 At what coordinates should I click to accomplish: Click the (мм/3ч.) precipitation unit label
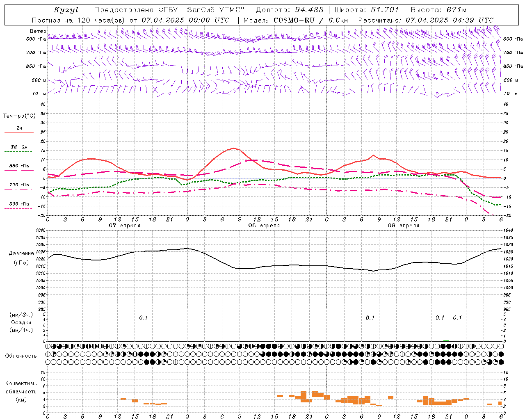[x=21, y=315]
